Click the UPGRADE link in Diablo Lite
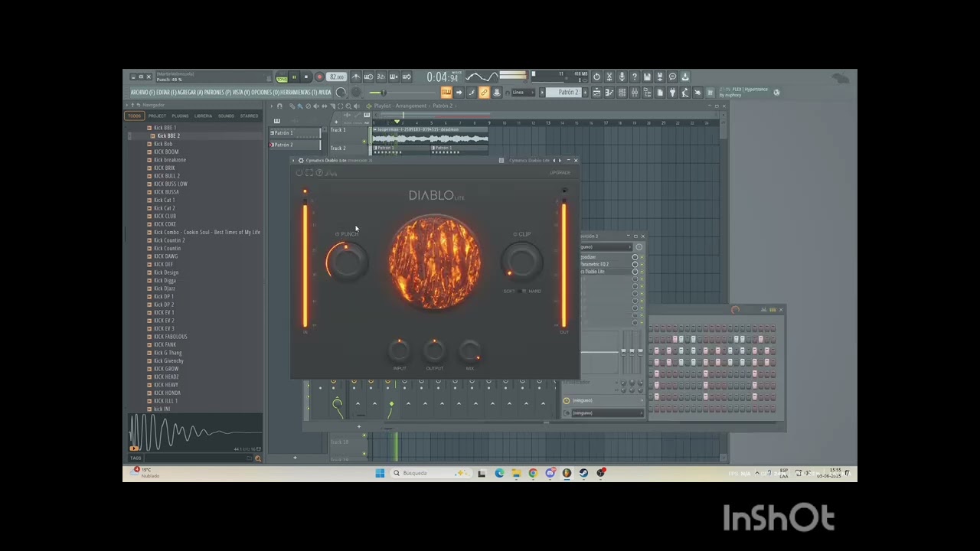Viewport: 980px width, 551px height. point(560,173)
